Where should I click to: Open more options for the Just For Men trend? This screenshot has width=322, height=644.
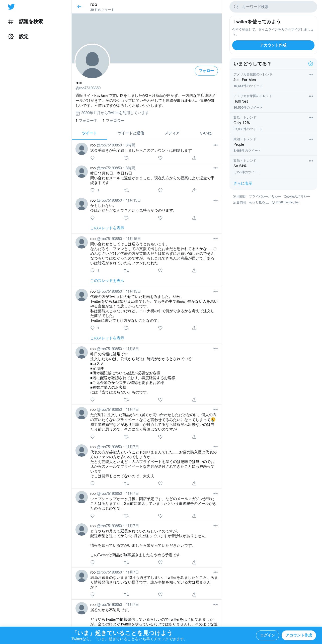point(311,74)
